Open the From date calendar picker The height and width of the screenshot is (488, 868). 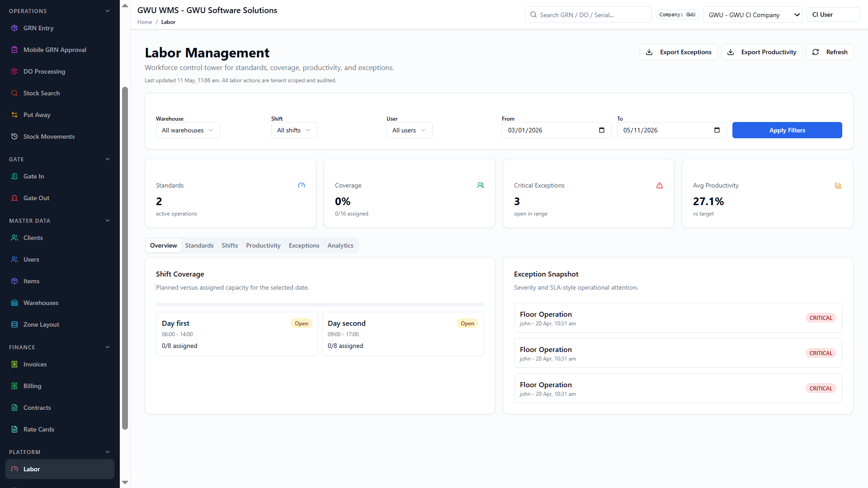[x=602, y=130]
